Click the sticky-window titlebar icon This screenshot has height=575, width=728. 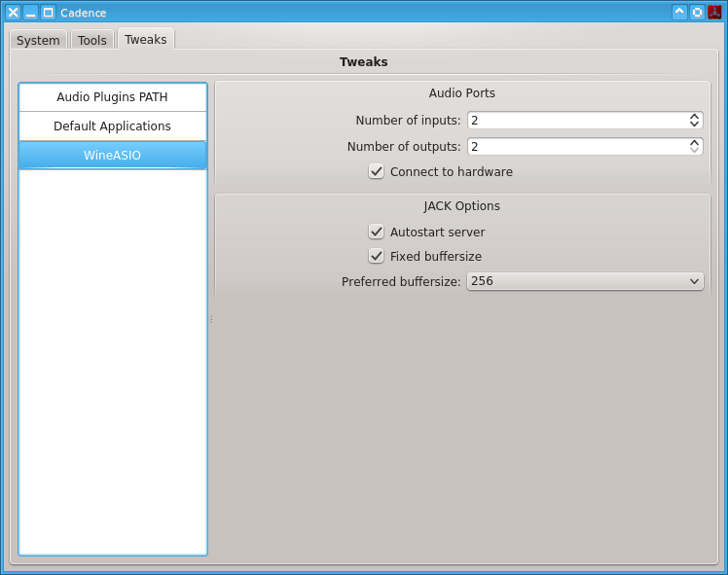(697, 12)
